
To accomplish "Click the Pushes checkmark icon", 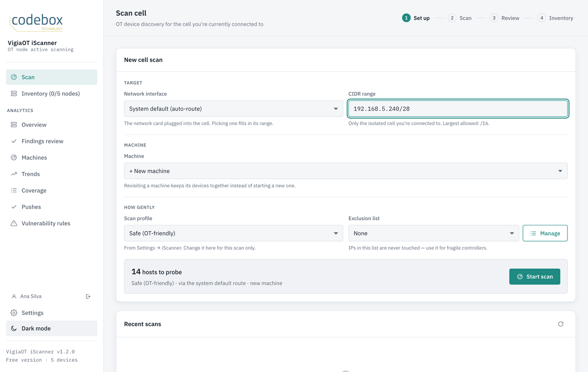I will tap(14, 207).
